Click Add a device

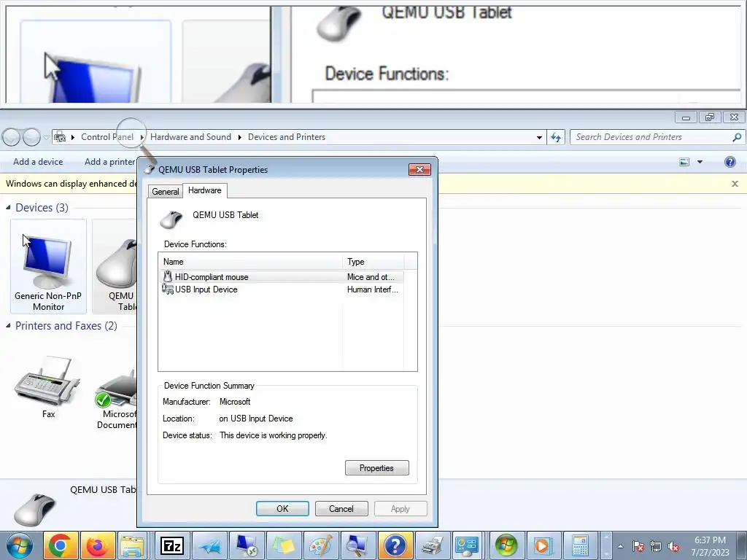pyautogui.click(x=38, y=162)
